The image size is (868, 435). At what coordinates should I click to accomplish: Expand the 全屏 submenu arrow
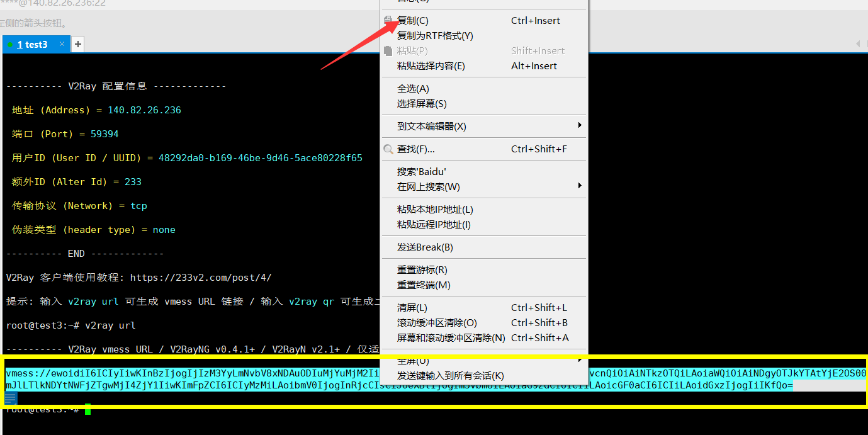pyautogui.click(x=579, y=360)
